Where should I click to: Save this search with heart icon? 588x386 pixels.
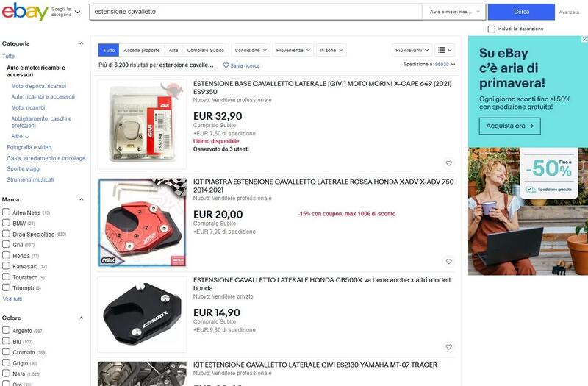241,65
